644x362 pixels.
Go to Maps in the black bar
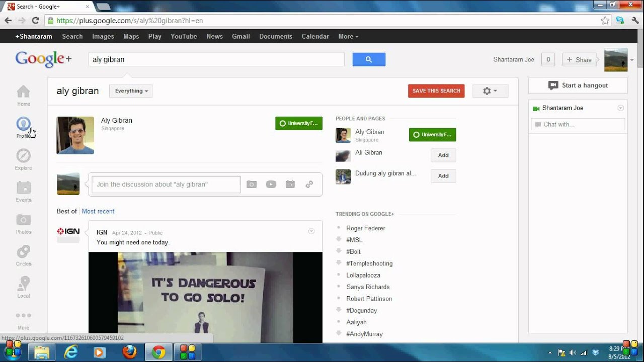coord(131,36)
